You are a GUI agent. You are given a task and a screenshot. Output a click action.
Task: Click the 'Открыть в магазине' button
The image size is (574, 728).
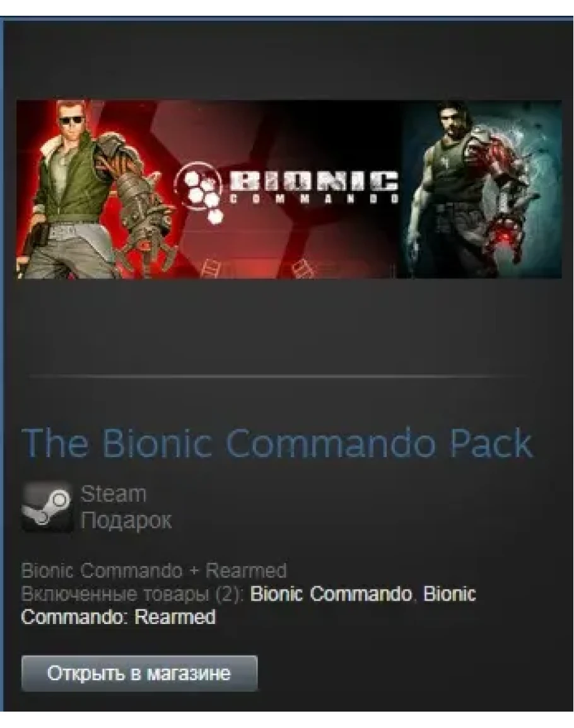pyautogui.click(x=139, y=673)
